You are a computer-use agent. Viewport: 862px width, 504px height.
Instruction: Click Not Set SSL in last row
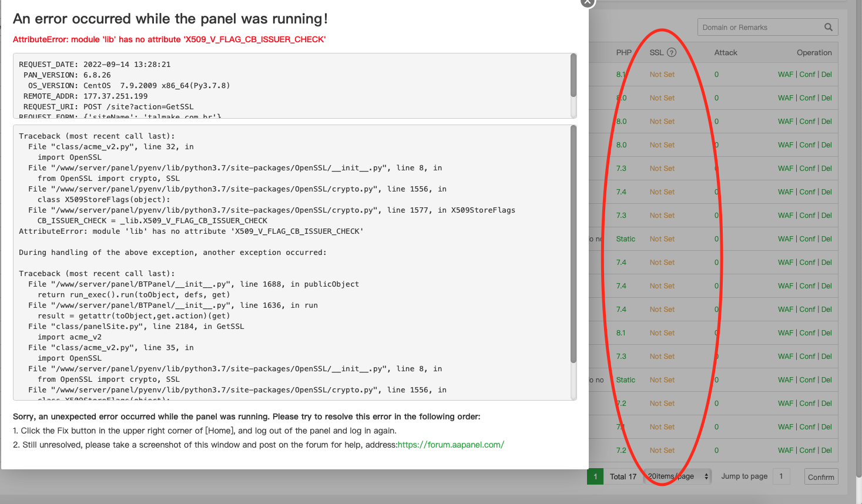point(662,451)
